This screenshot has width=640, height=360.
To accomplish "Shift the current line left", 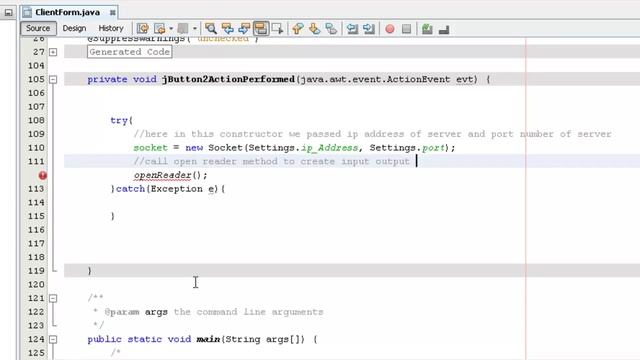I will coord(352,29).
